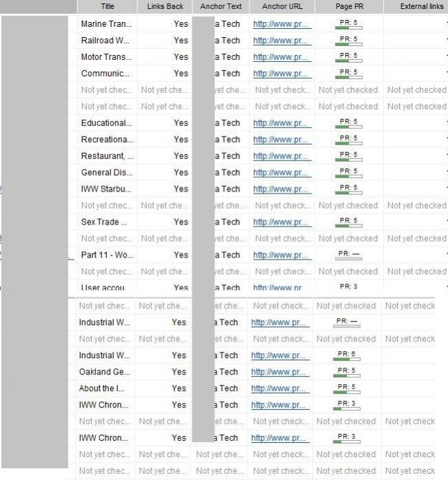
Task: Open anchor URL link for Recreationa... row
Action: tap(282, 140)
